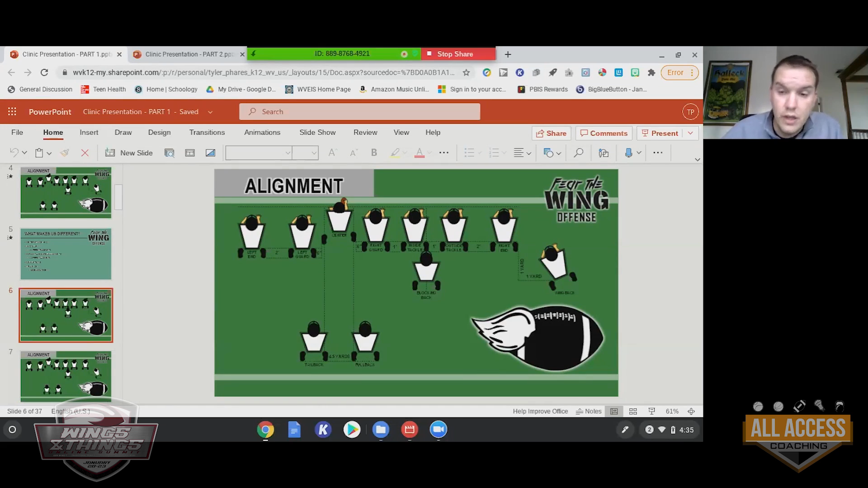Open the Present button dropdown arrow
This screenshot has width=868, height=488.
coord(690,133)
